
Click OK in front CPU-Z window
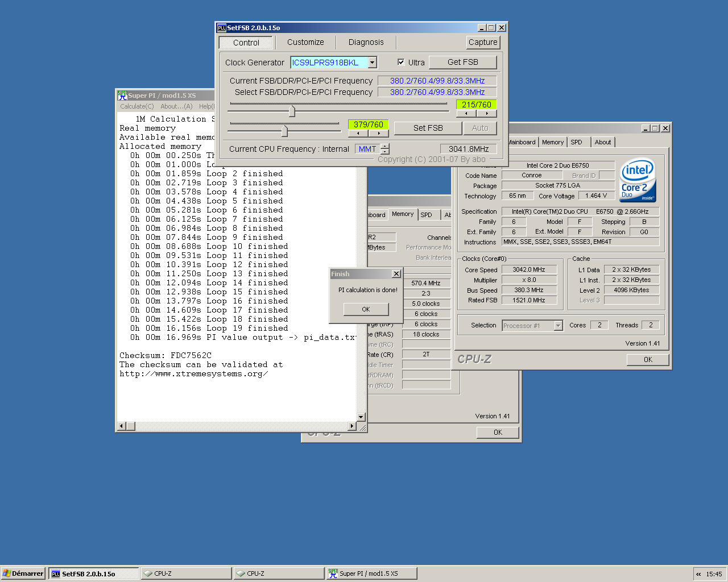pos(648,360)
